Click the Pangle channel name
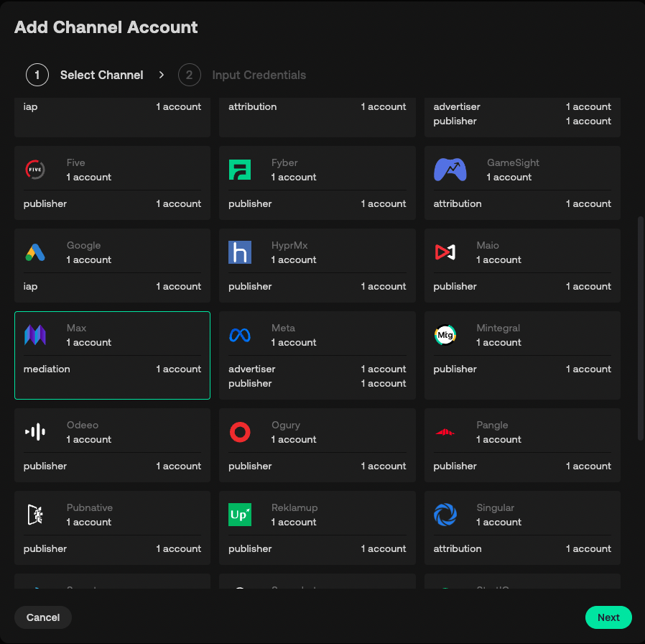Viewport: 645px width, 644px height. pos(492,425)
